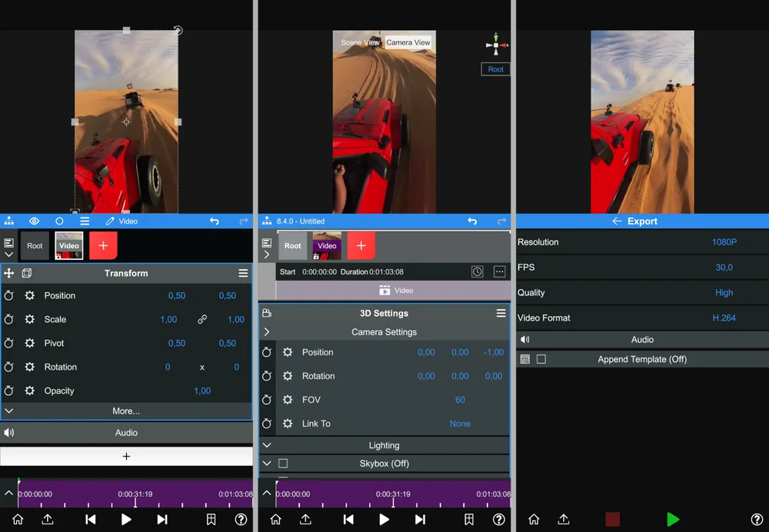Switch to Scene View tab
The width and height of the screenshot is (769, 532).
(x=361, y=42)
